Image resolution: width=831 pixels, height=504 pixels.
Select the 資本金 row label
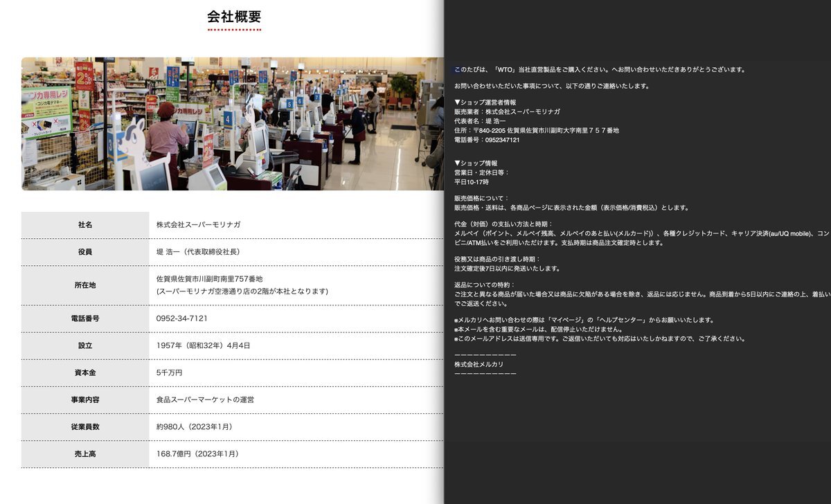coord(85,372)
